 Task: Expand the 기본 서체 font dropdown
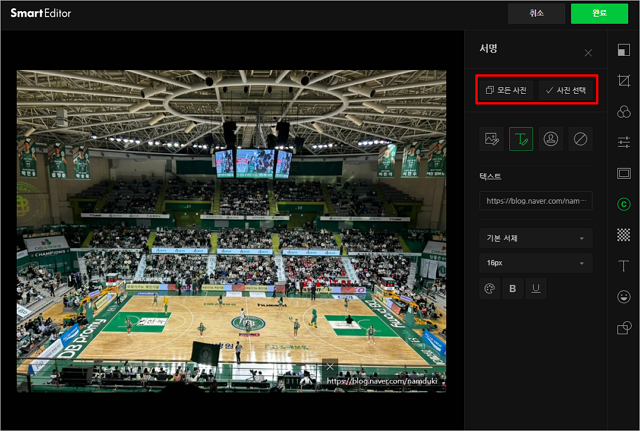coord(535,238)
